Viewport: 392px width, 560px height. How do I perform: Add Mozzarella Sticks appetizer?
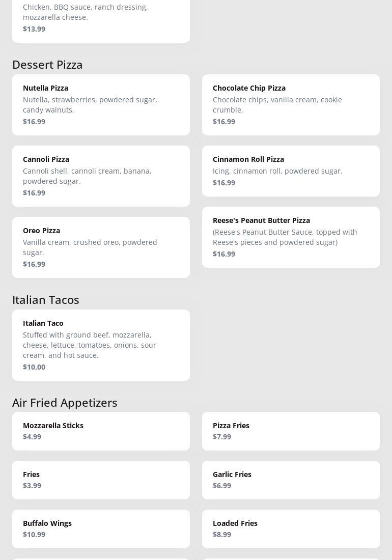pos(101,431)
